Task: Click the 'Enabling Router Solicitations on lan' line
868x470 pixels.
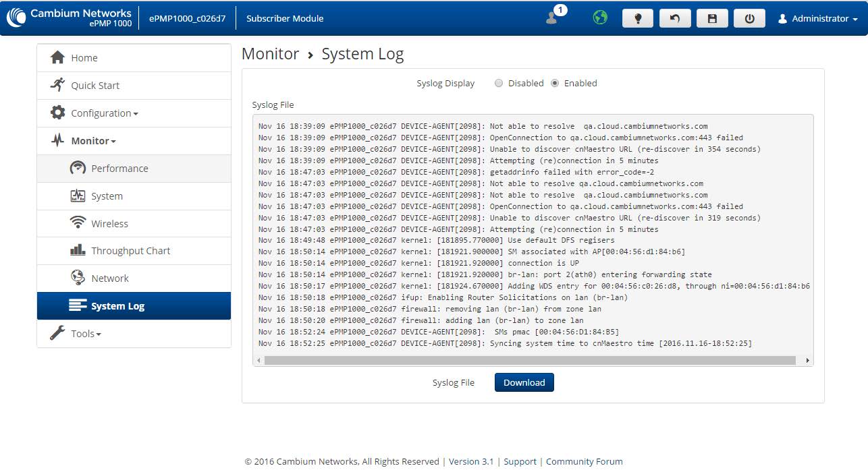Action: 443,297
